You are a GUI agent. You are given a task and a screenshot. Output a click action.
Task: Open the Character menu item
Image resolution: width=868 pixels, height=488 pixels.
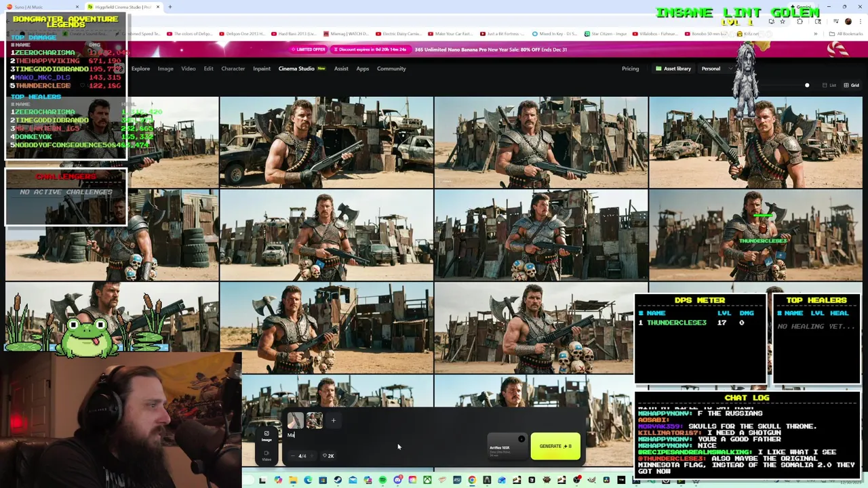(x=233, y=68)
